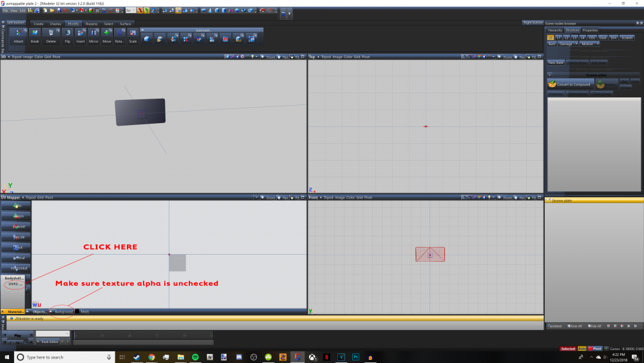Click the New State button
Screen dimensions: 644x363
click(556, 63)
